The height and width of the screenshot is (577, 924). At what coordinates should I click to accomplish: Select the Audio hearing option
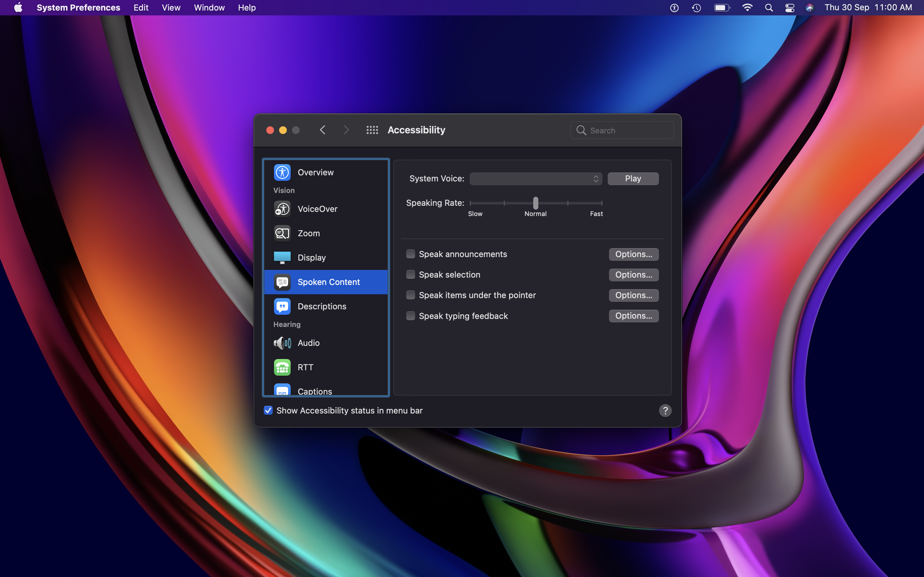click(308, 343)
